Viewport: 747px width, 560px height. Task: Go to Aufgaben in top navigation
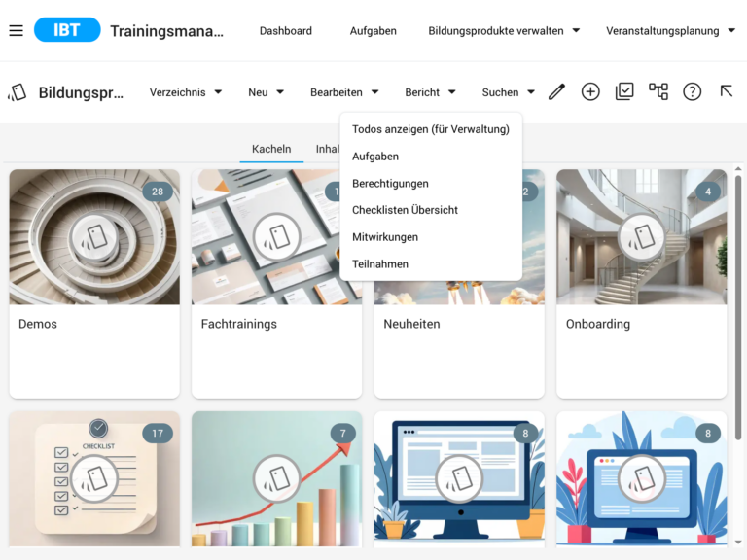(x=373, y=31)
